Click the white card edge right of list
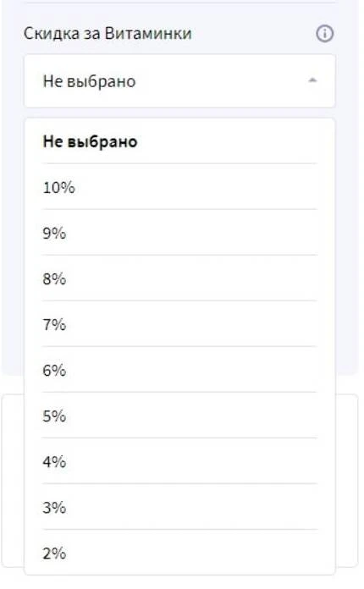Image resolution: width=364 pixels, height=589 pixels. (346, 481)
